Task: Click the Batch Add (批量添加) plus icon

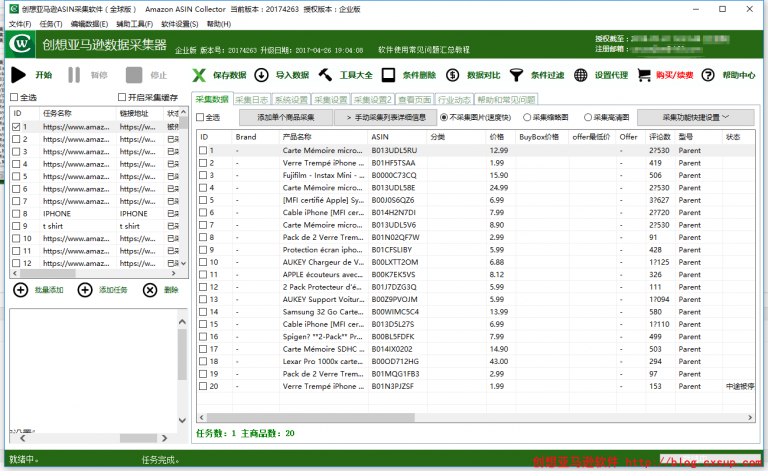Action: (x=20, y=290)
